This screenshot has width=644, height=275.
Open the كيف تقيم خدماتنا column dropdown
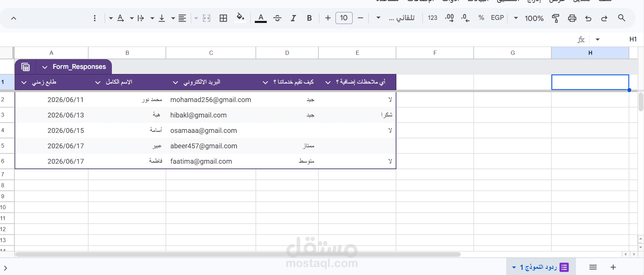tap(265, 83)
